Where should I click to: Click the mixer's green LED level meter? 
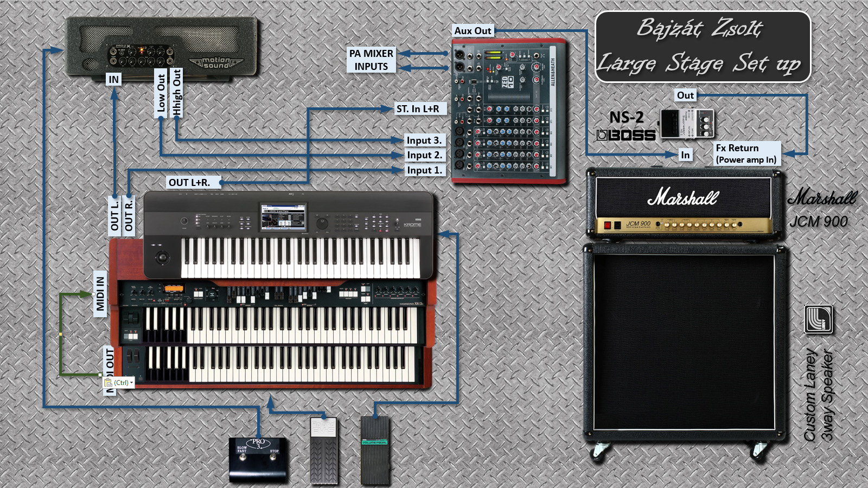click(x=493, y=54)
